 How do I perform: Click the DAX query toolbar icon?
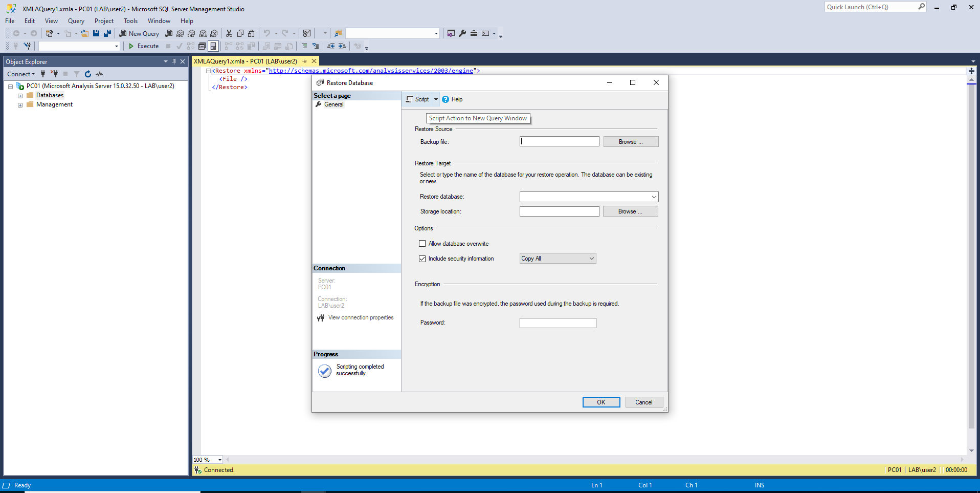click(x=214, y=33)
